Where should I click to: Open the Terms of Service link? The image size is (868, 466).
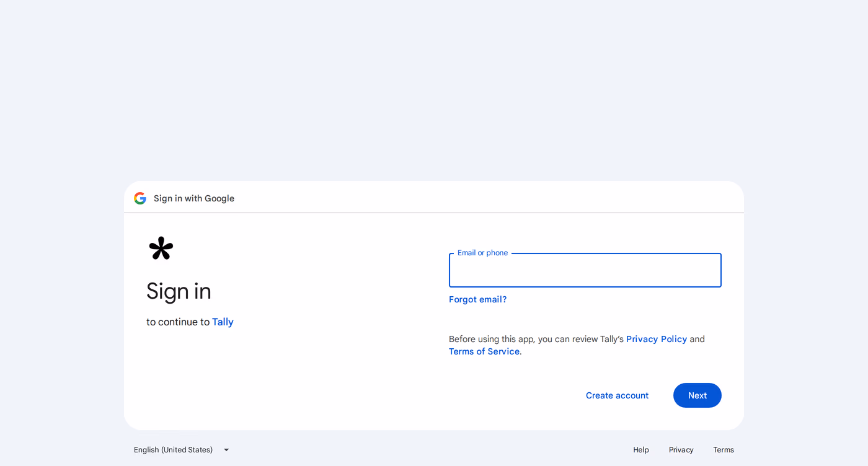484,351
